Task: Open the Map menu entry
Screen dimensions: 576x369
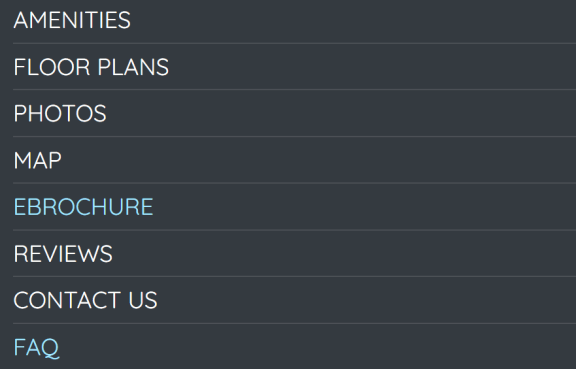Action: [37, 160]
